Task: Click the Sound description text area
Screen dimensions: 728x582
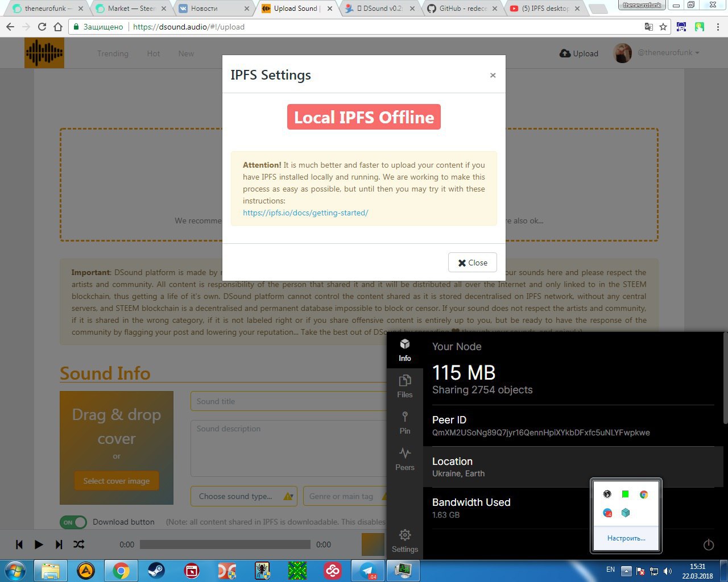Action: coord(288,448)
